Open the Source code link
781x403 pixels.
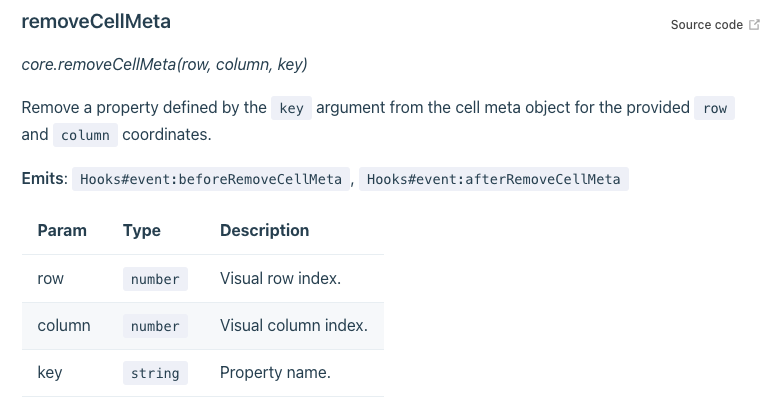point(706,25)
